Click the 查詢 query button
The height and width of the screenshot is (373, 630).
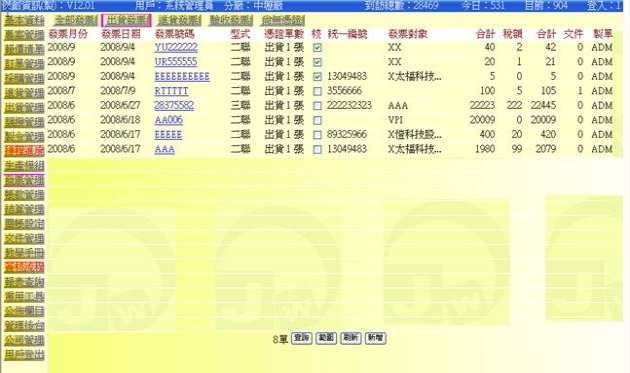click(301, 338)
